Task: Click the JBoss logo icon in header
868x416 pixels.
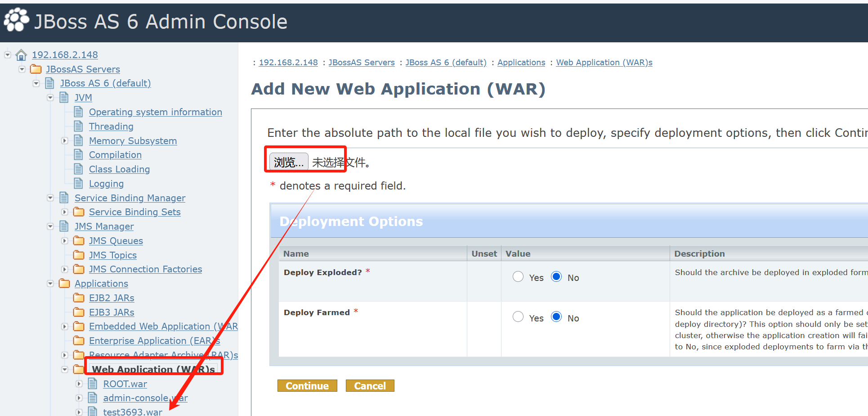Action: [x=17, y=20]
